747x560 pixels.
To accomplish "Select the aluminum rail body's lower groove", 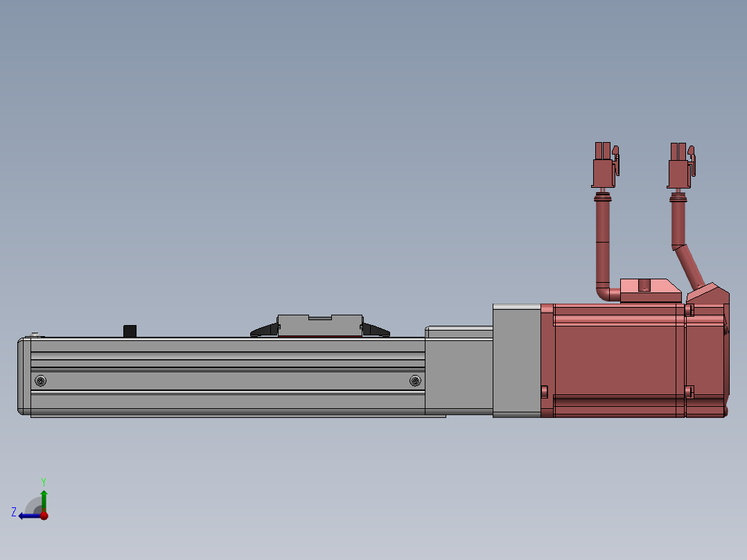I will click(229, 400).
